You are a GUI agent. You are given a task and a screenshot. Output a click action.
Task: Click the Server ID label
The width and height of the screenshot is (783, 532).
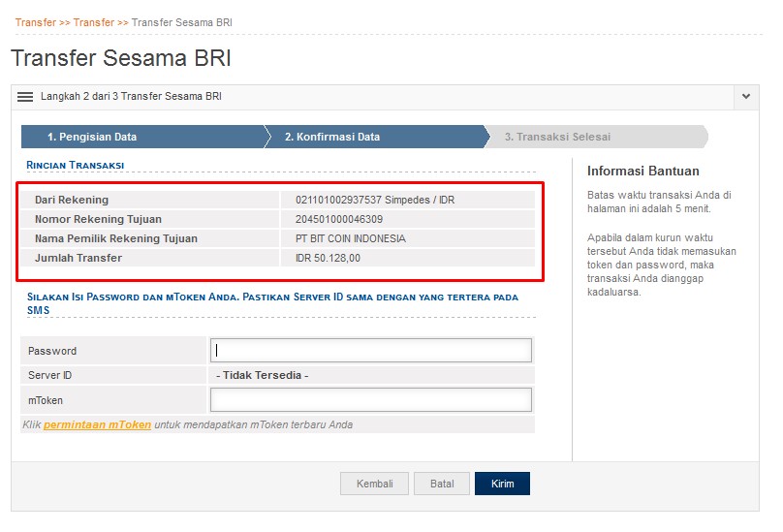pos(50,375)
